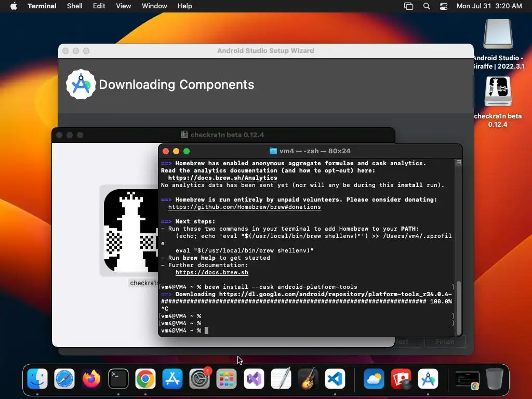Open the Apple menu
This screenshot has height=399, width=532.
pos(14,6)
